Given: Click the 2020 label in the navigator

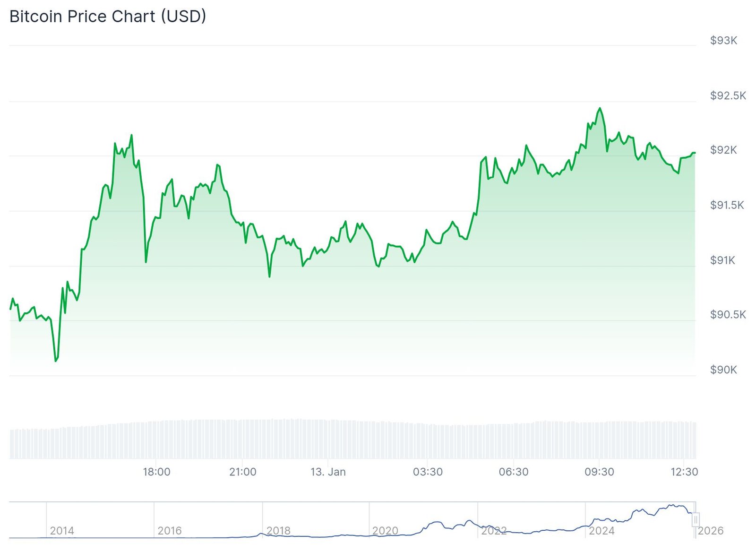Looking at the screenshot, I should pos(385,531).
